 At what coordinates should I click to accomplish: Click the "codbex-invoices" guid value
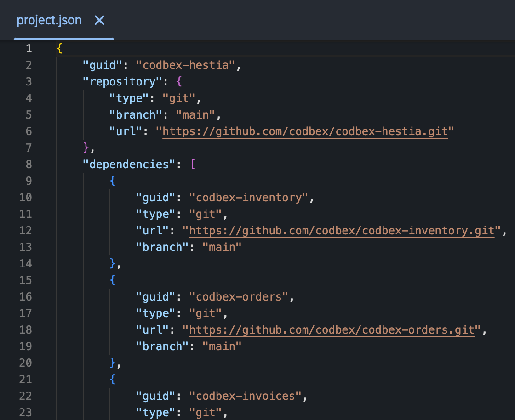pyautogui.click(x=246, y=396)
